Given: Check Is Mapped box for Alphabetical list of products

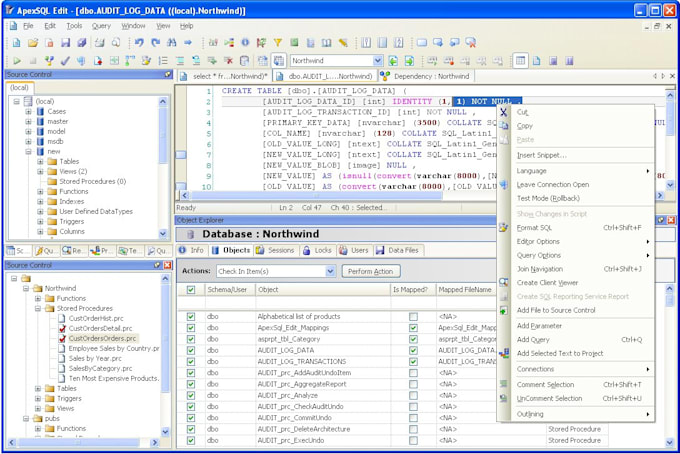Looking at the screenshot, I should pyautogui.click(x=413, y=317).
